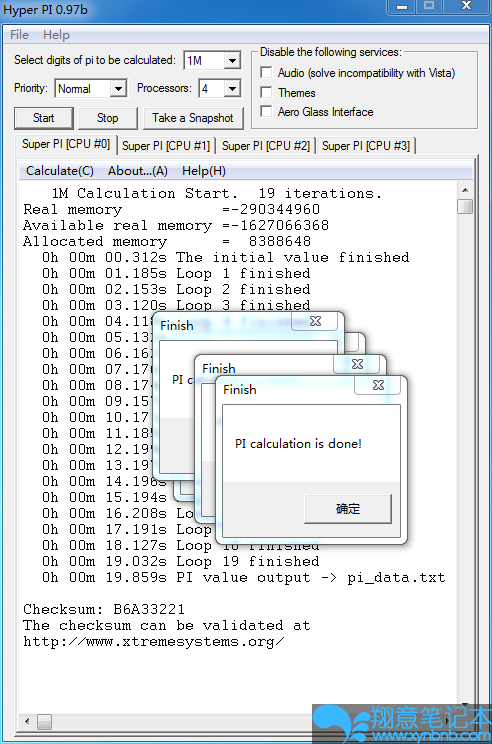Toggle the Themes checkbox

click(x=266, y=92)
